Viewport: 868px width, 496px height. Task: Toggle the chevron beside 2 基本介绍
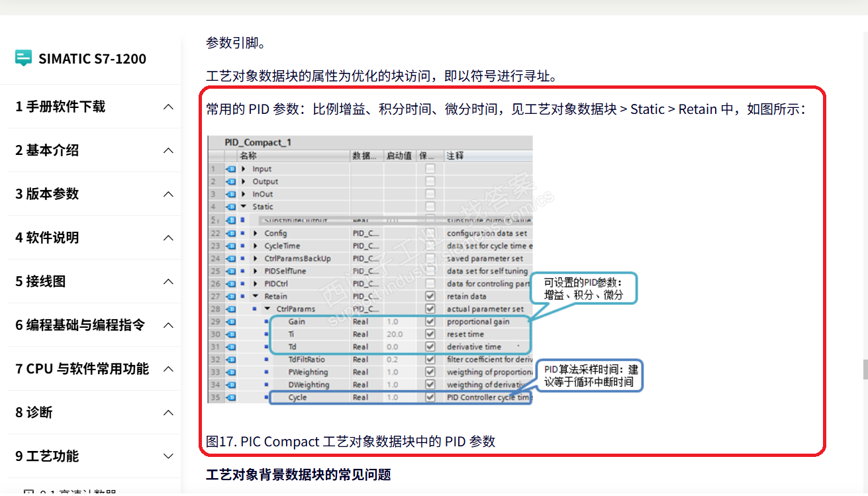(169, 150)
